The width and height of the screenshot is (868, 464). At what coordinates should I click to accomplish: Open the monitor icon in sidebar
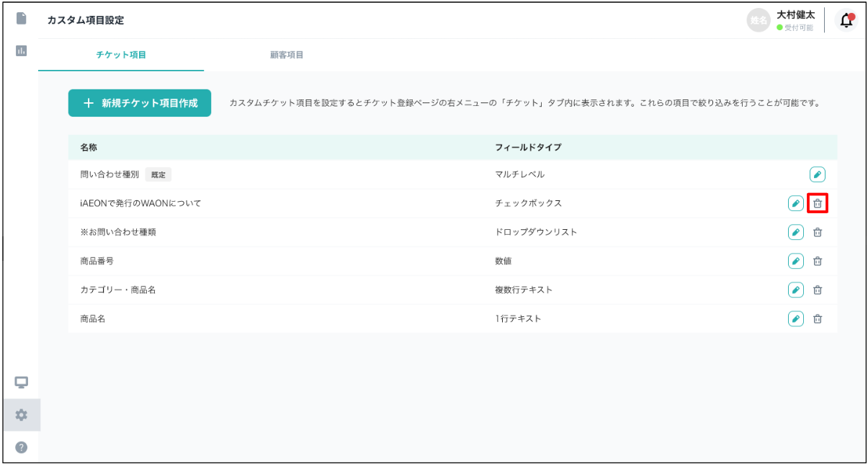pyautogui.click(x=21, y=382)
